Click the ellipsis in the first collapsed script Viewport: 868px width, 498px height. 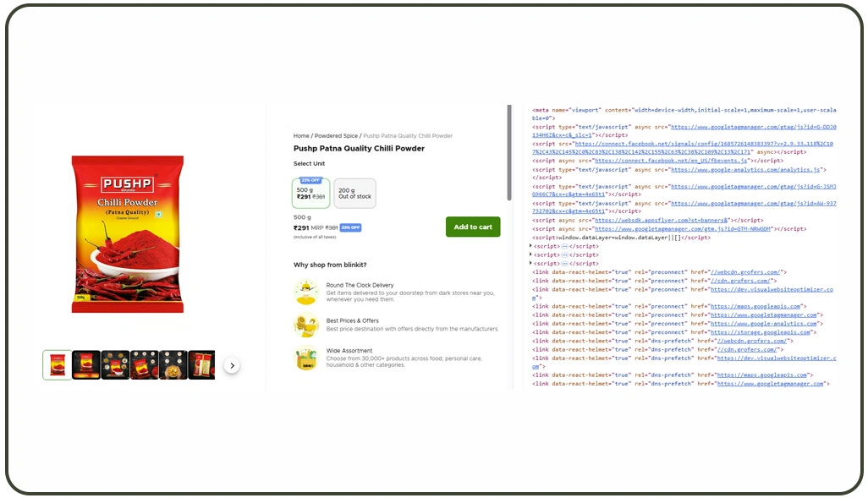564,246
